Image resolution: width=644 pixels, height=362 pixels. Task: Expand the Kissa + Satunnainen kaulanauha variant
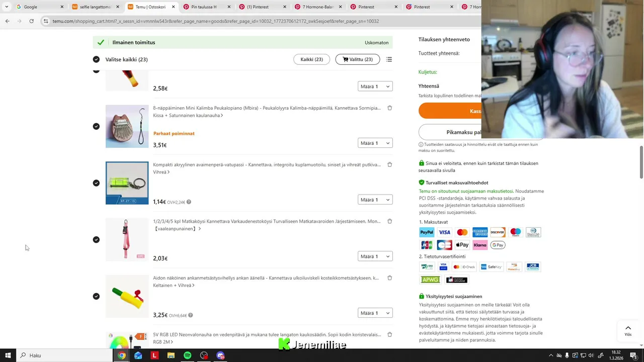(188, 116)
